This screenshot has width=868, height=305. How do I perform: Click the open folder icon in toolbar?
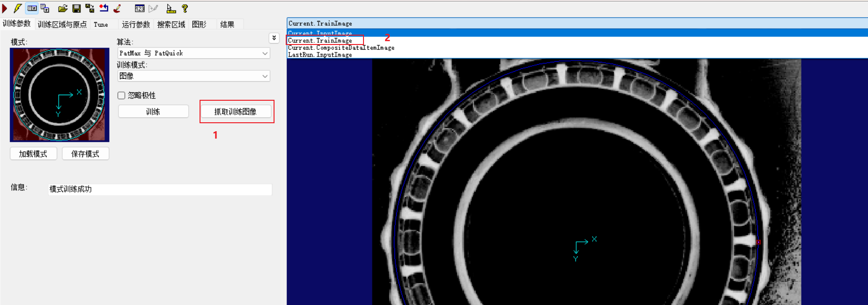(x=63, y=8)
